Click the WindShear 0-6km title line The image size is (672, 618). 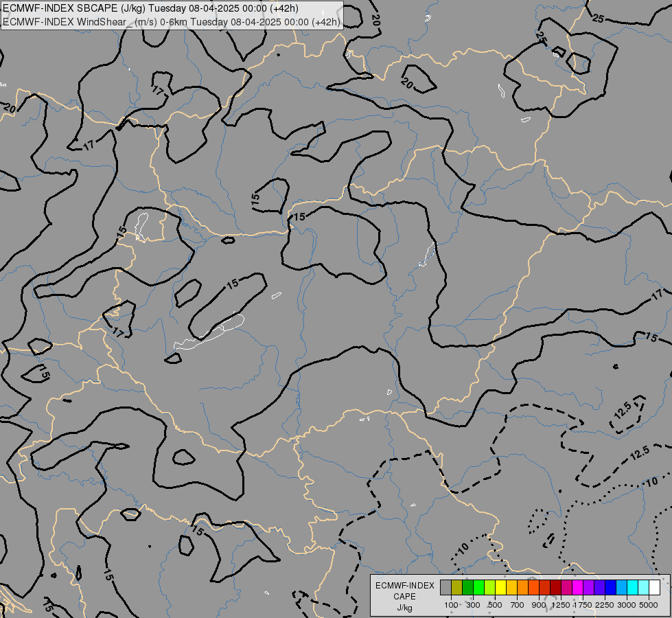(172, 22)
